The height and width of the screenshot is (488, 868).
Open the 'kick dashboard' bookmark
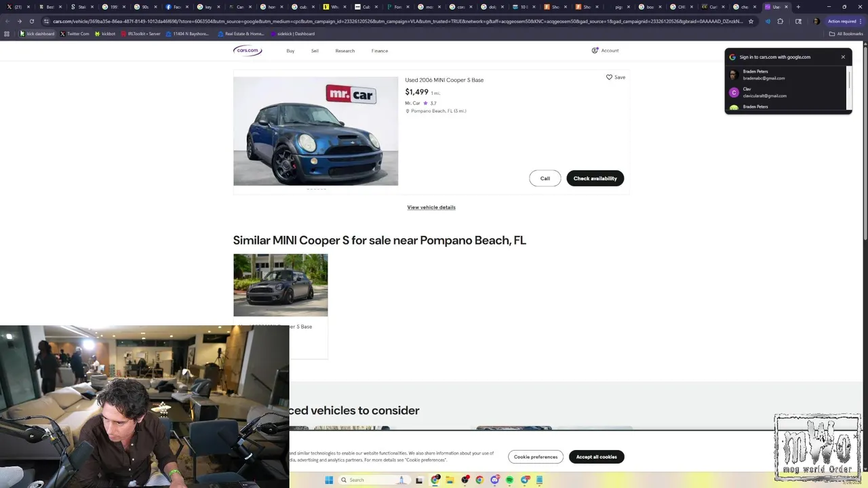coord(37,34)
